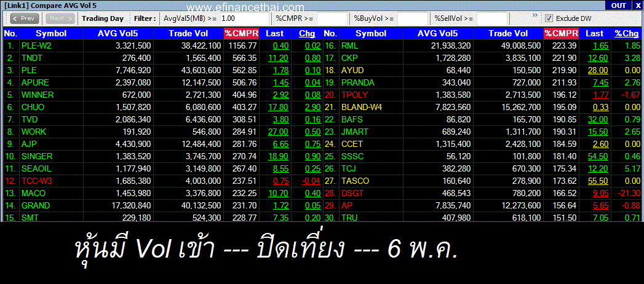Select symbol JMART
This screenshot has width=644, height=284.
point(354,132)
